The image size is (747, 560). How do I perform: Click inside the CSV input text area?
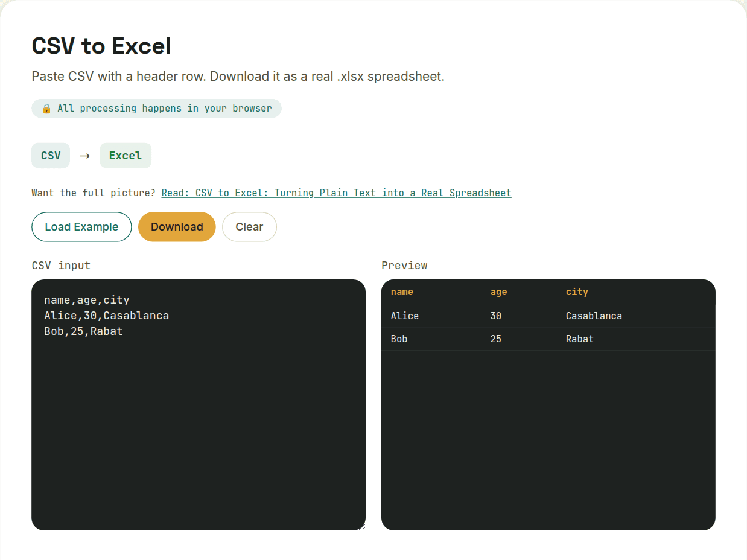point(199,405)
